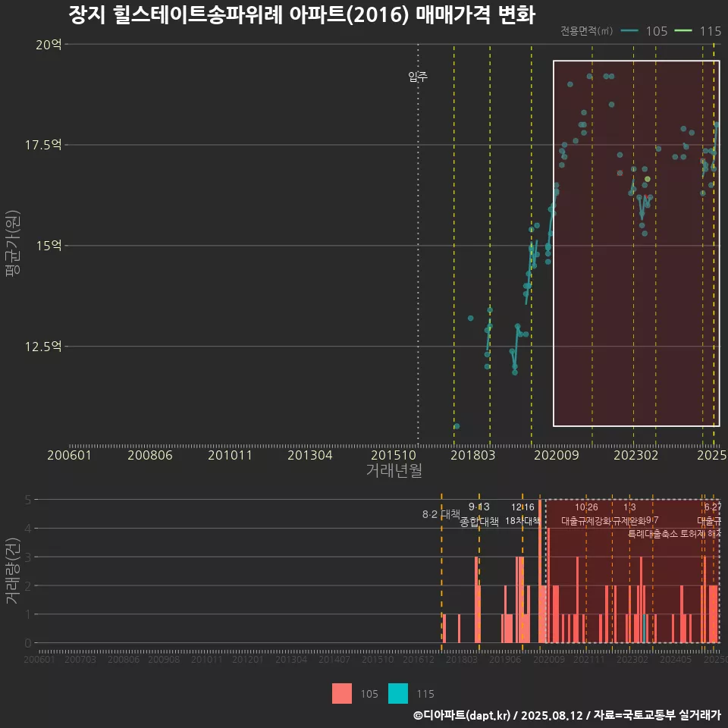This screenshot has width=728, height=728.
Task: Click '201011' on the price chart x-axis
Action: point(231,455)
